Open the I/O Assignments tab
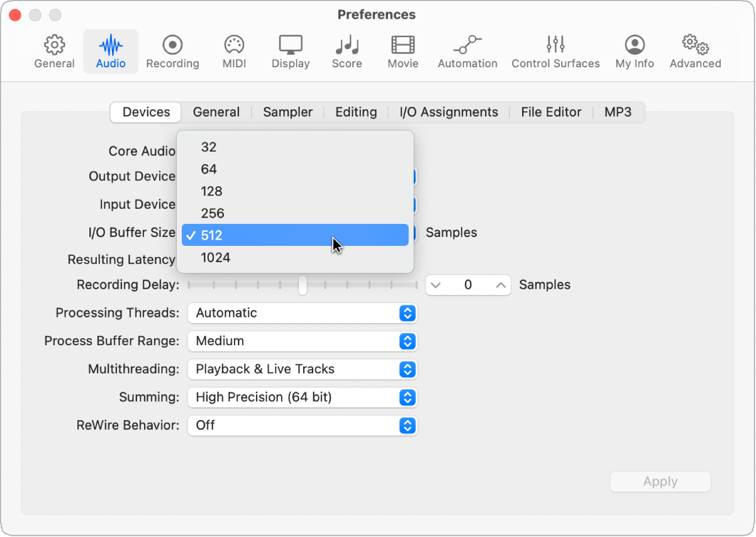Screen dimensions: 756x537 click(448, 112)
